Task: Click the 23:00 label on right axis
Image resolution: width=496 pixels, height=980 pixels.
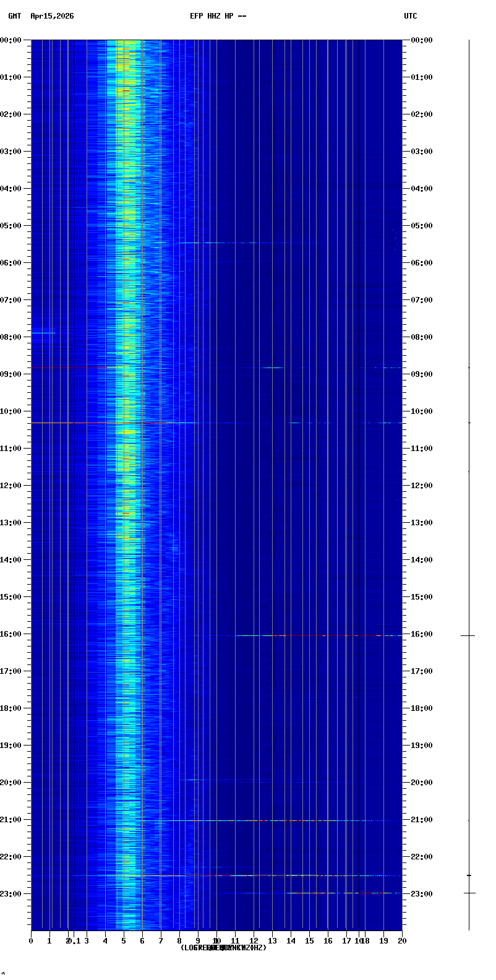Action: click(422, 894)
